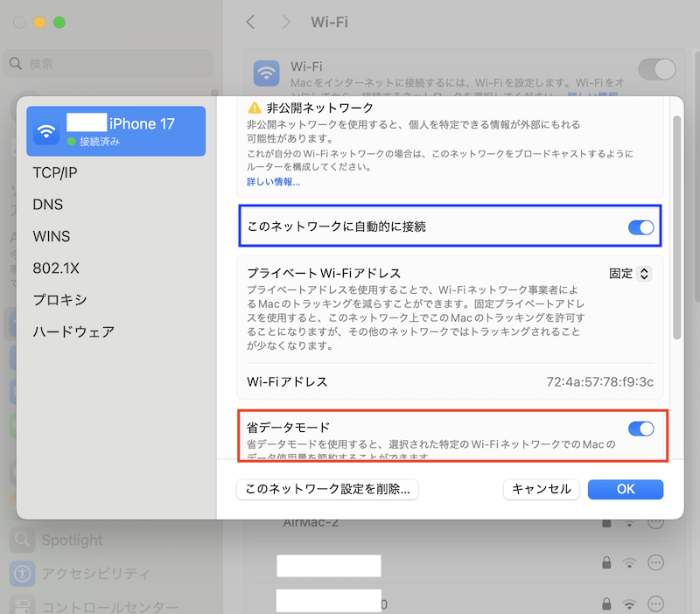Switch to the DNS tab
The height and width of the screenshot is (614, 700).
click(x=48, y=205)
